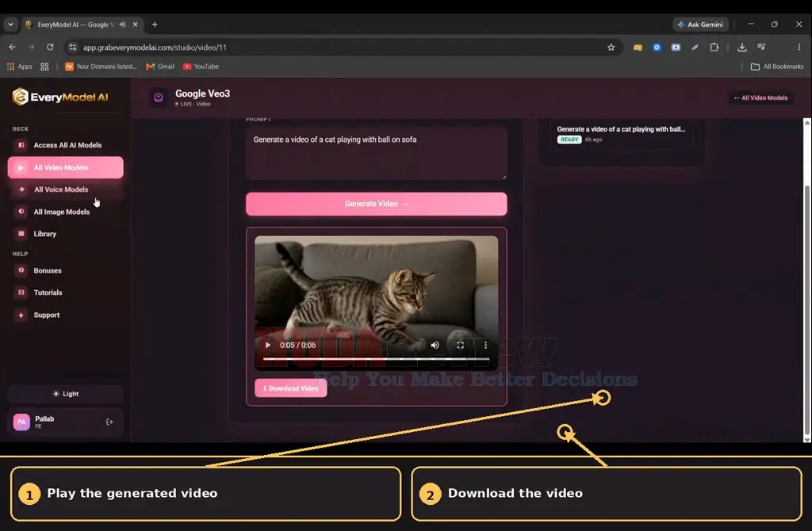Open the Apps bookmark shortcut
This screenshot has width=812, height=531.
pos(19,67)
